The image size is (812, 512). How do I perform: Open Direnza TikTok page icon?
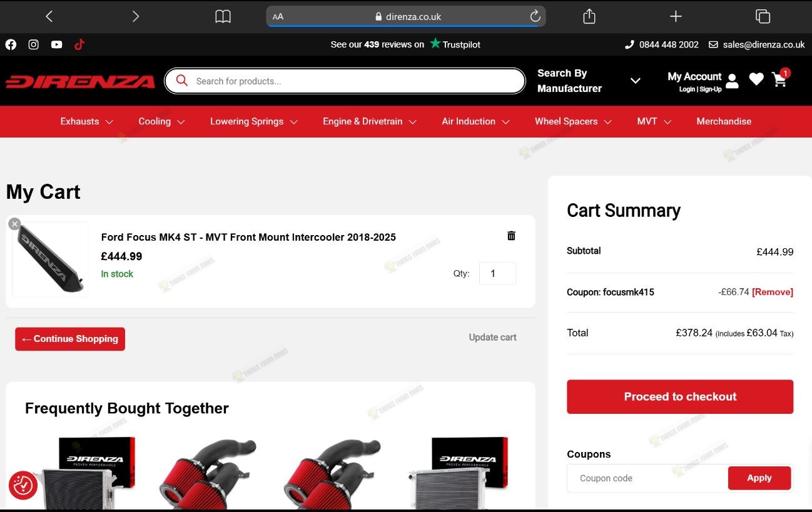79,44
